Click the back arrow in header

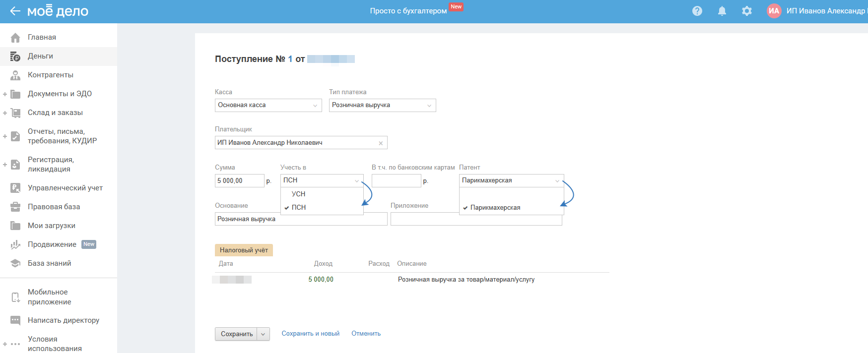click(15, 11)
